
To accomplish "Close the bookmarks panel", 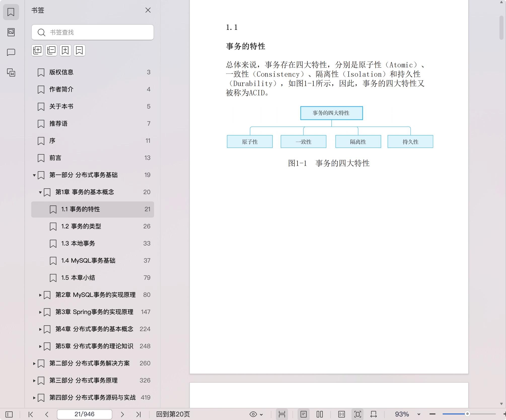I will pyautogui.click(x=148, y=10).
